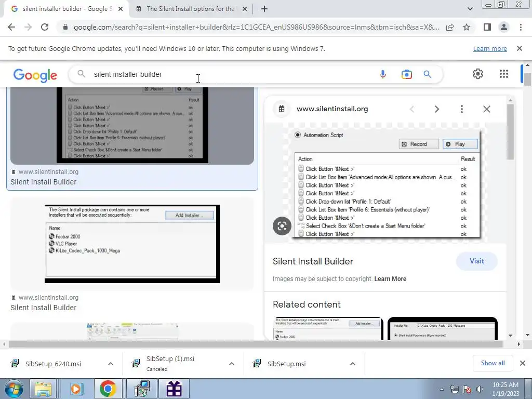Click Learn more about Chrome updates
This screenshot has width=532, height=399.
point(490,48)
